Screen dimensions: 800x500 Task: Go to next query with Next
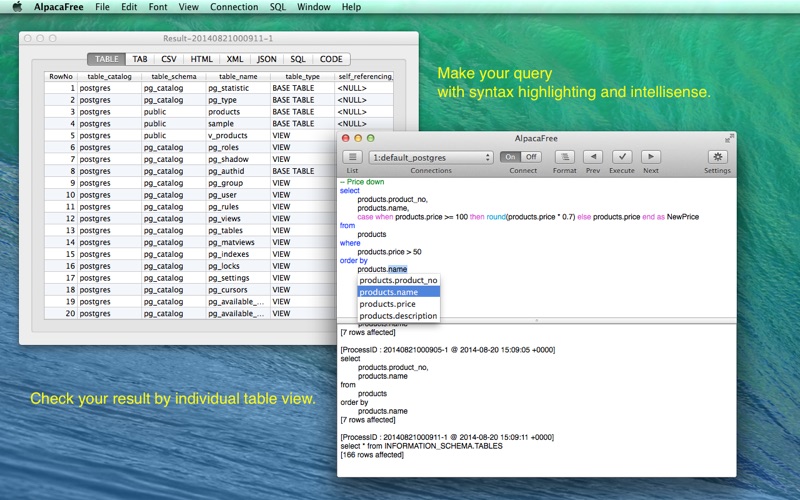click(651, 157)
